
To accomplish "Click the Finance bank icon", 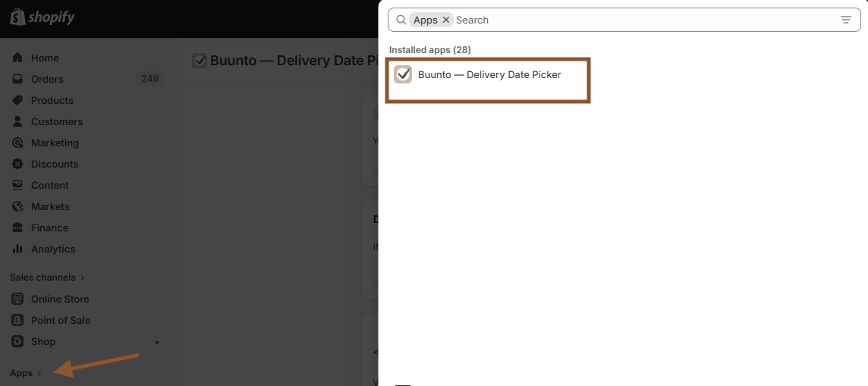I will point(17,228).
